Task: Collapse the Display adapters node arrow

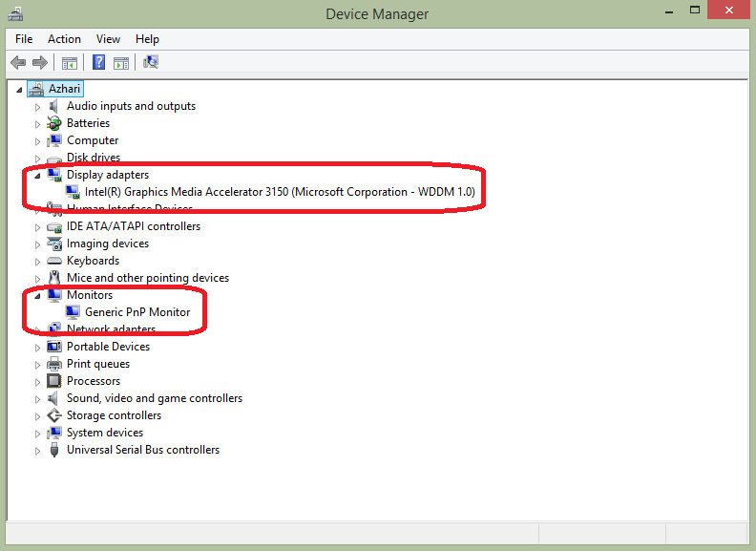Action: click(37, 176)
